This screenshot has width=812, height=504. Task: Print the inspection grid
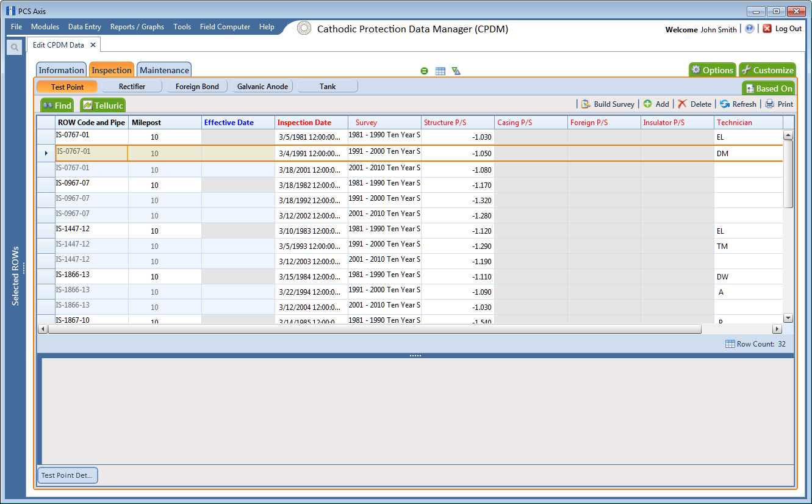pos(779,104)
